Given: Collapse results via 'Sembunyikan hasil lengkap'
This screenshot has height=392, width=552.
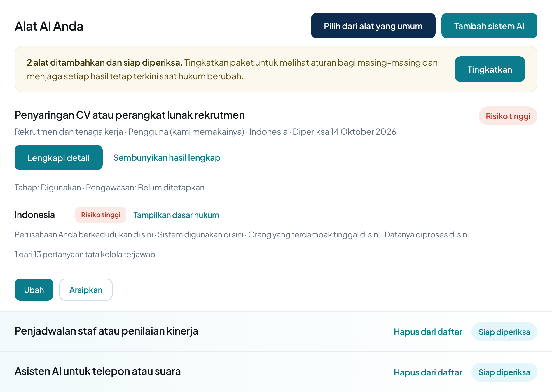Looking at the screenshot, I should coord(167,157).
